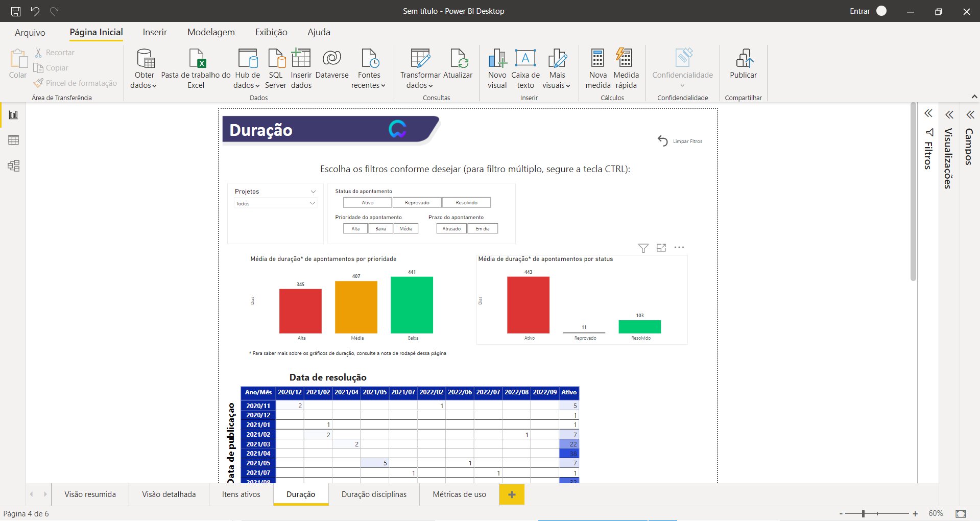Click the Publicar icon
The height and width of the screenshot is (521, 980).
(x=743, y=59)
